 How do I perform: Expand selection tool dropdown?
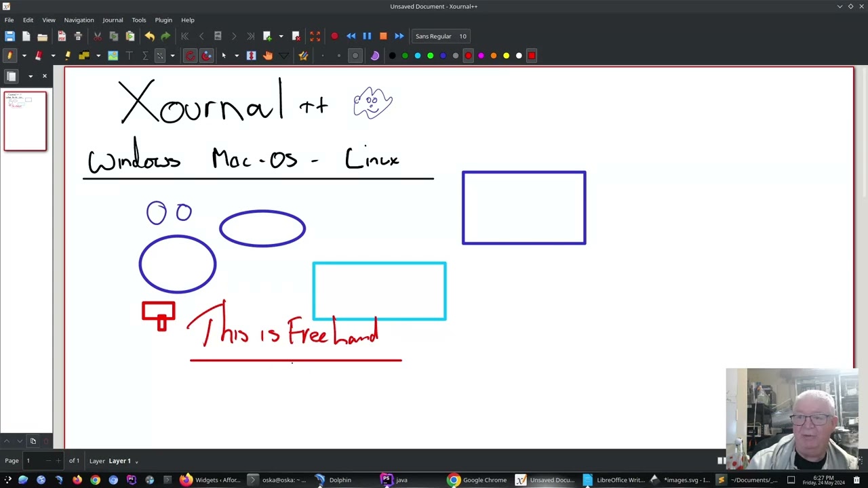coord(237,56)
